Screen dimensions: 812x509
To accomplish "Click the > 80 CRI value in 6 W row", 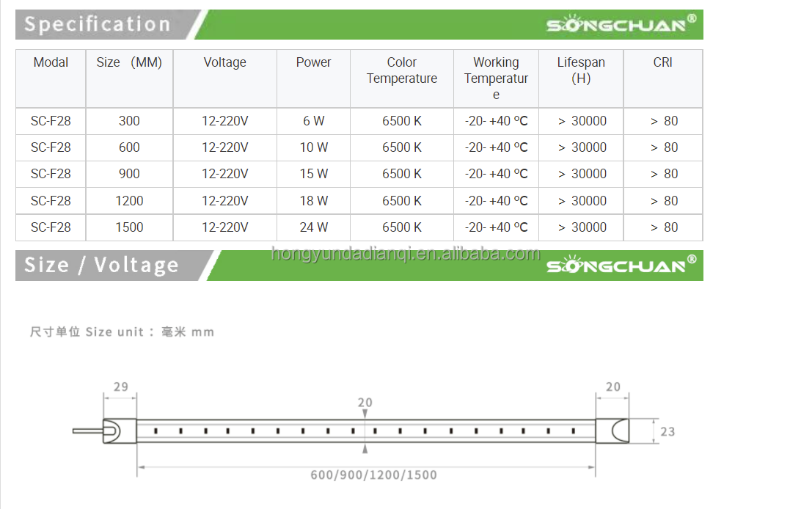I will 664,121.
